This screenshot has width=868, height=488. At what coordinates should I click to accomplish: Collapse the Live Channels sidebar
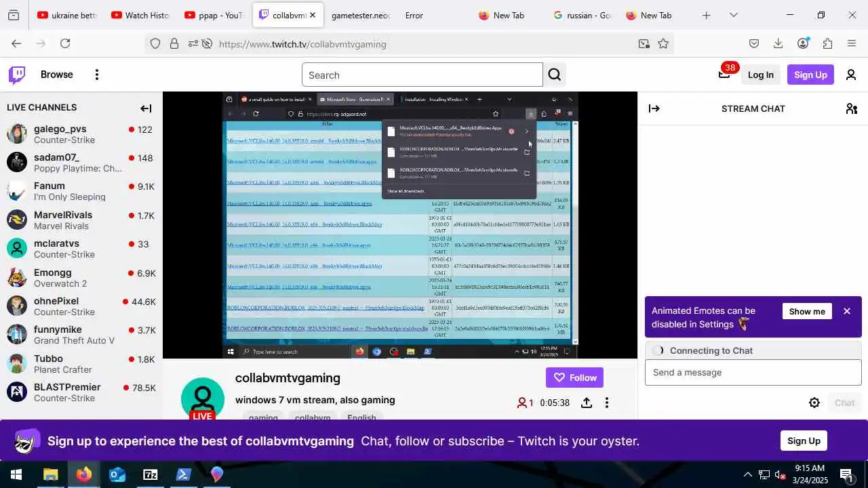[146, 108]
